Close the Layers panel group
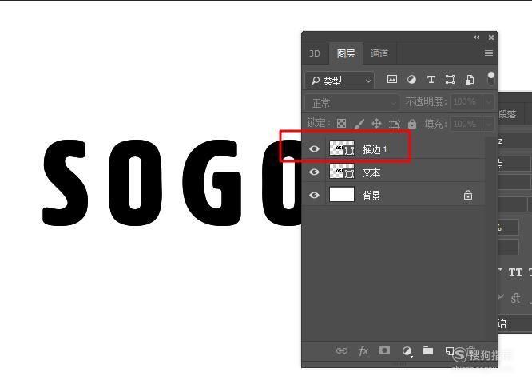This screenshot has width=532, height=392. 491,38
